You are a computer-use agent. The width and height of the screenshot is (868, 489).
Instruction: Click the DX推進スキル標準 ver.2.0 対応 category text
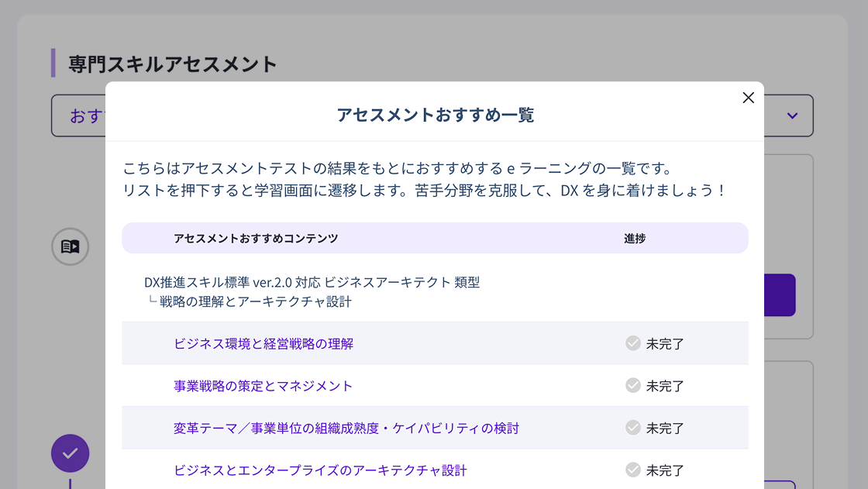(312, 282)
